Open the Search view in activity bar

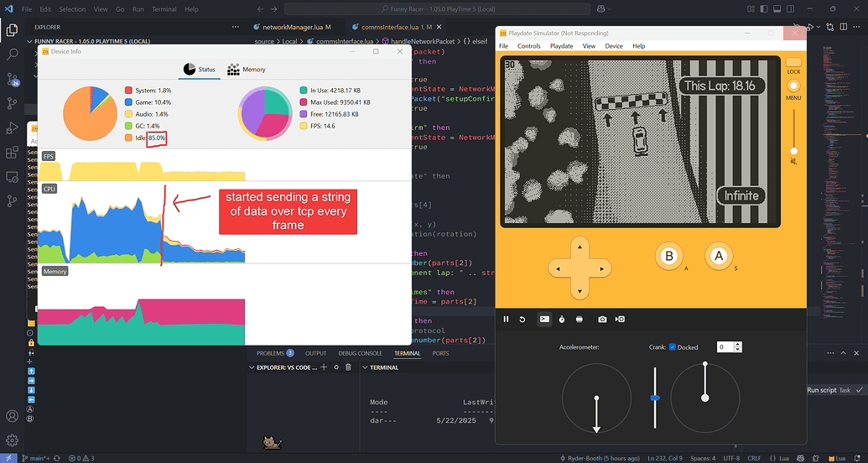point(12,55)
